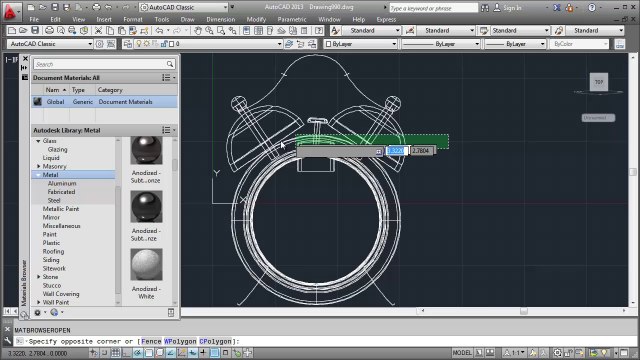Click the Cut scissors icon

pyautogui.click(x=98, y=31)
